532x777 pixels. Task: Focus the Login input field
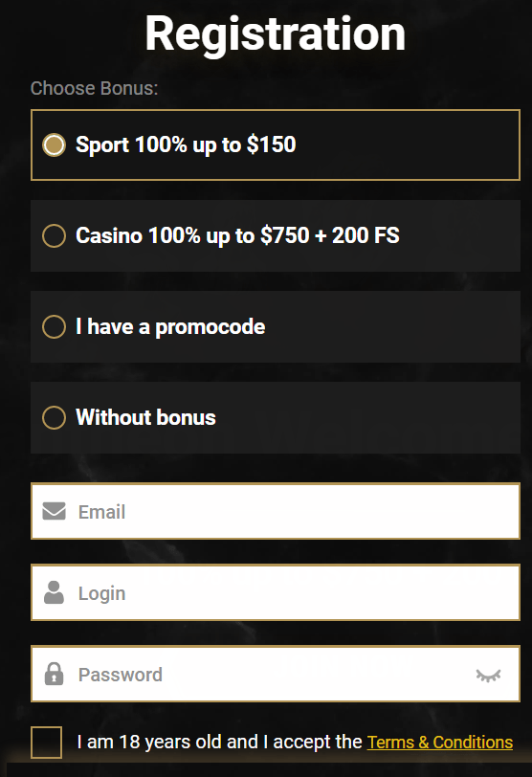[276, 592]
